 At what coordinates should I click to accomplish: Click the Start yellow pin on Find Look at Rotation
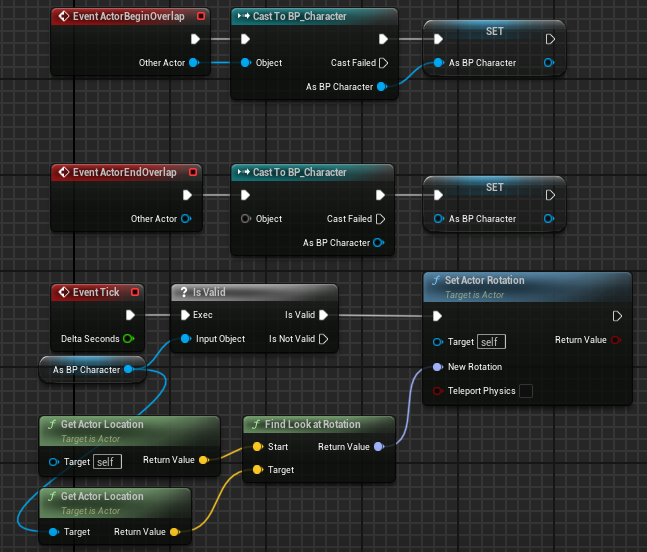(x=258, y=446)
